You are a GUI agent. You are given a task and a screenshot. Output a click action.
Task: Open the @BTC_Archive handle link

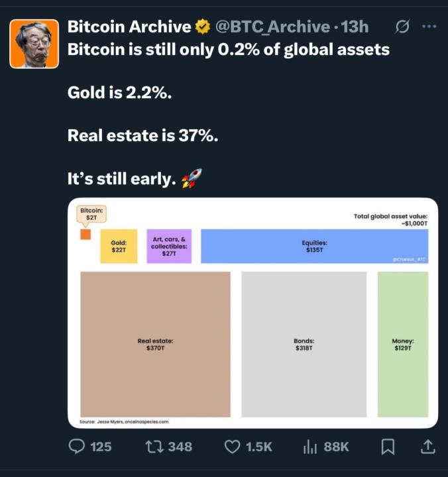[x=272, y=26]
